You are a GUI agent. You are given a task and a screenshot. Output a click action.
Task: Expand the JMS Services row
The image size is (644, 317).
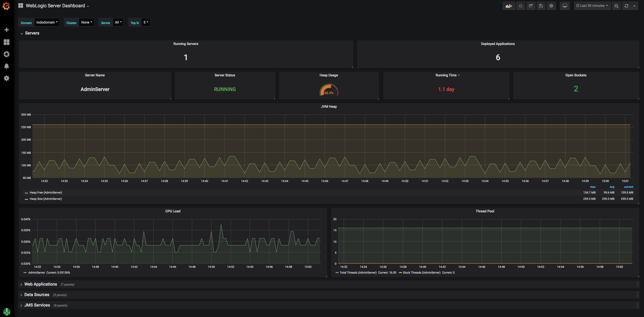pos(37,305)
